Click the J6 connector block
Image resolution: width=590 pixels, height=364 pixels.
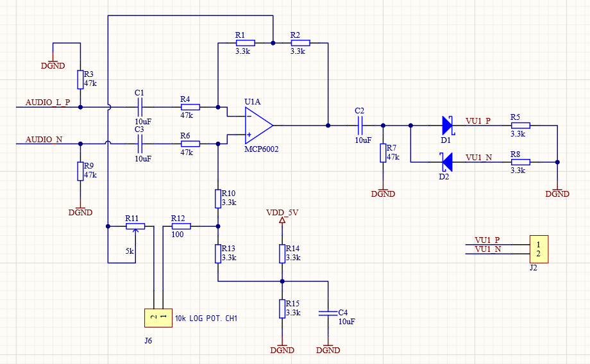click(158, 318)
